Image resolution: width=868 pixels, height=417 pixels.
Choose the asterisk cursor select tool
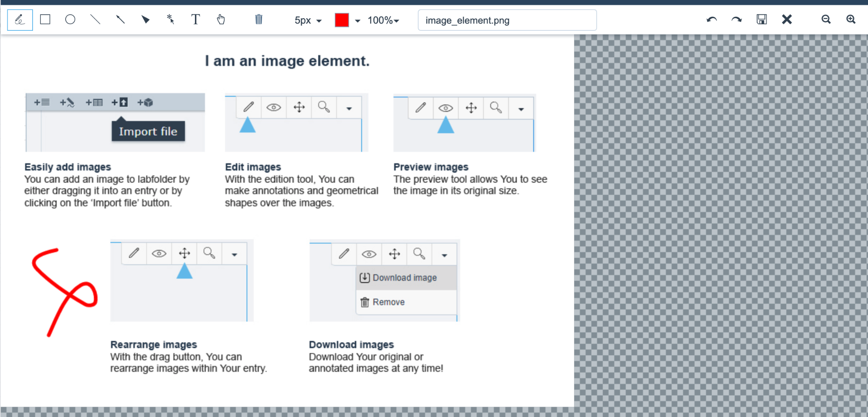[171, 20]
